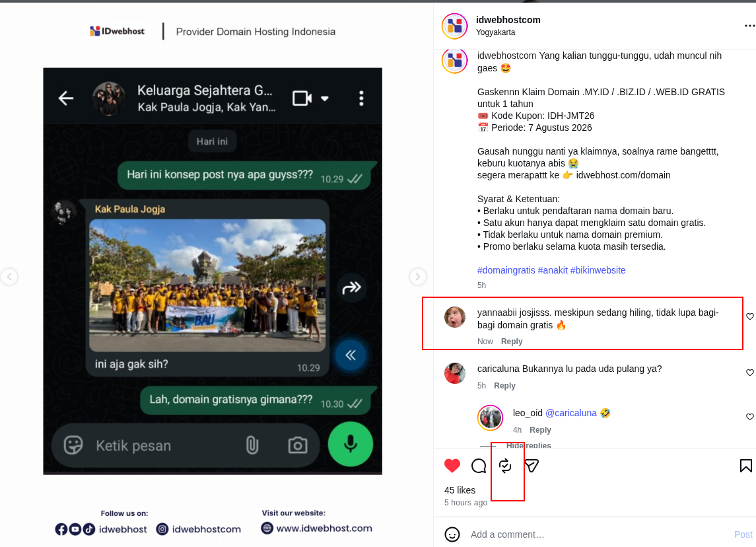
Task: Go to the previous carousel image
Action: [9, 276]
